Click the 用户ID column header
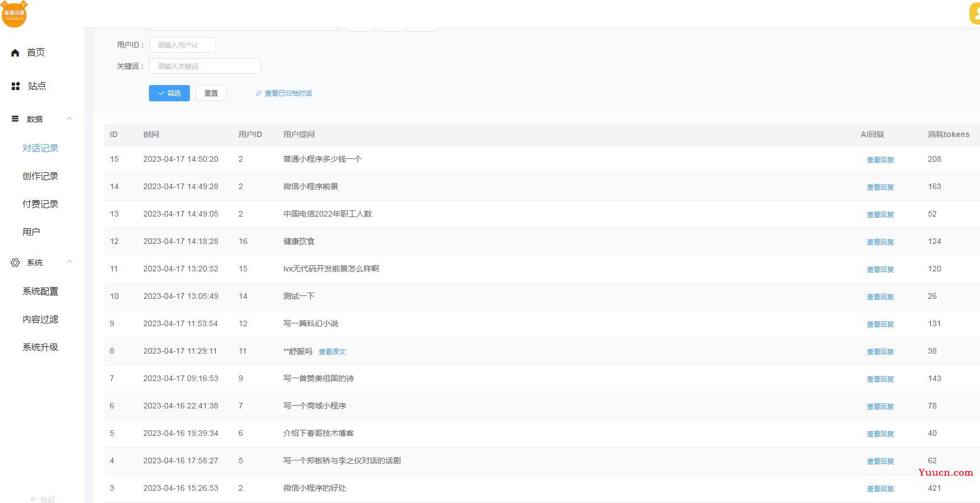This screenshot has height=503, width=980. (250, 134)
